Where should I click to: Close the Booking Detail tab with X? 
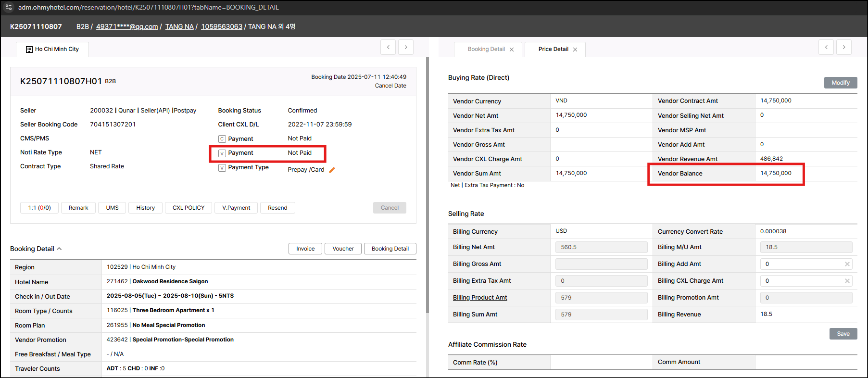tap(512, 50)
